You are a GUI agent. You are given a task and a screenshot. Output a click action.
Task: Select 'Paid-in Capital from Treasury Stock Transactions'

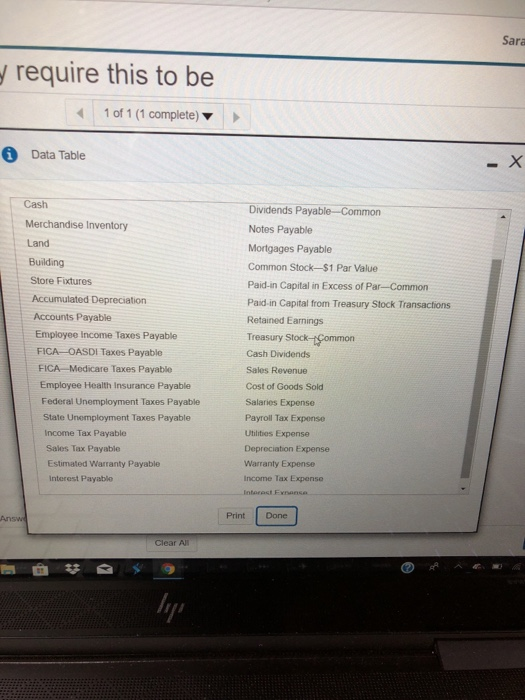(349, 304)
